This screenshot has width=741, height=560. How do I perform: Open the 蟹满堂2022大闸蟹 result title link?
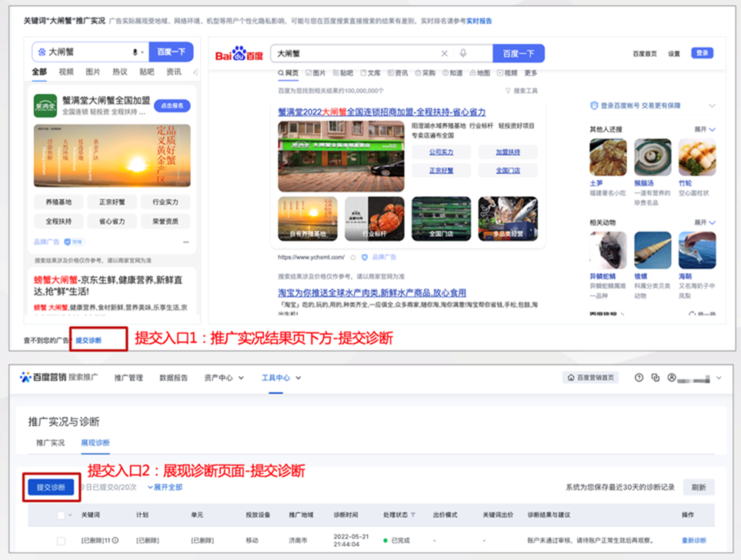[x=382, y=112]
